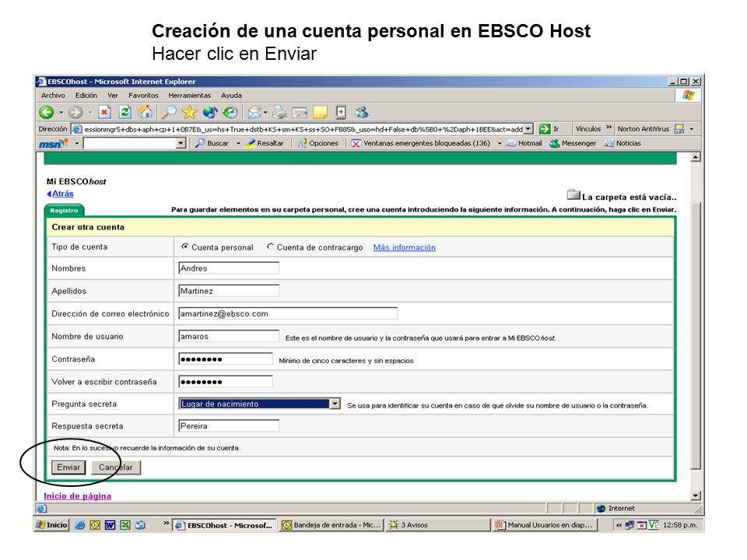Print page with the printer icon
This screenshot has width=747, height=560.
[279, 112]
